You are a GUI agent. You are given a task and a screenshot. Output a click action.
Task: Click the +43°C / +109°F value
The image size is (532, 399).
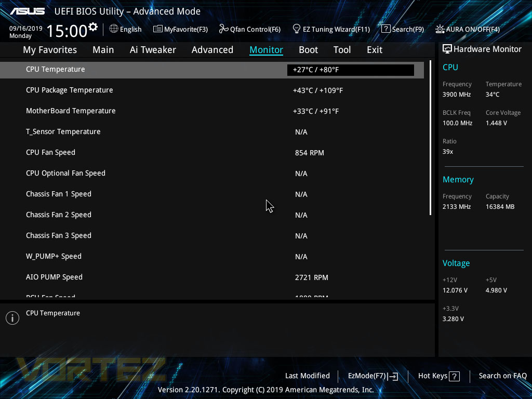318,90
